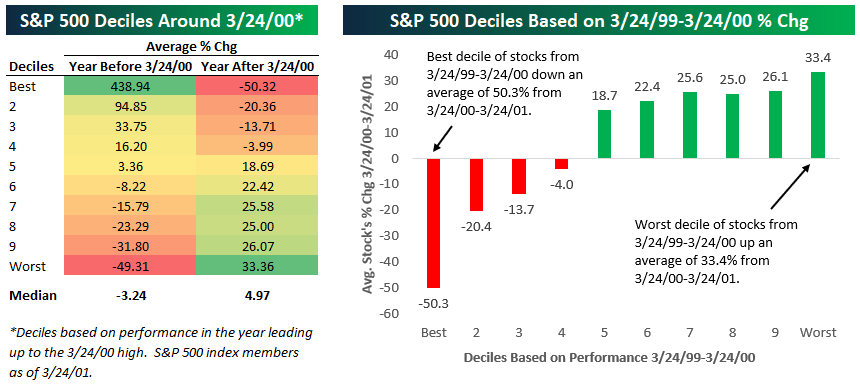The height and width of the screenshot is (389, 860).
Task: Click the green Worst decile bar
Action: click(x=817, y=115)
